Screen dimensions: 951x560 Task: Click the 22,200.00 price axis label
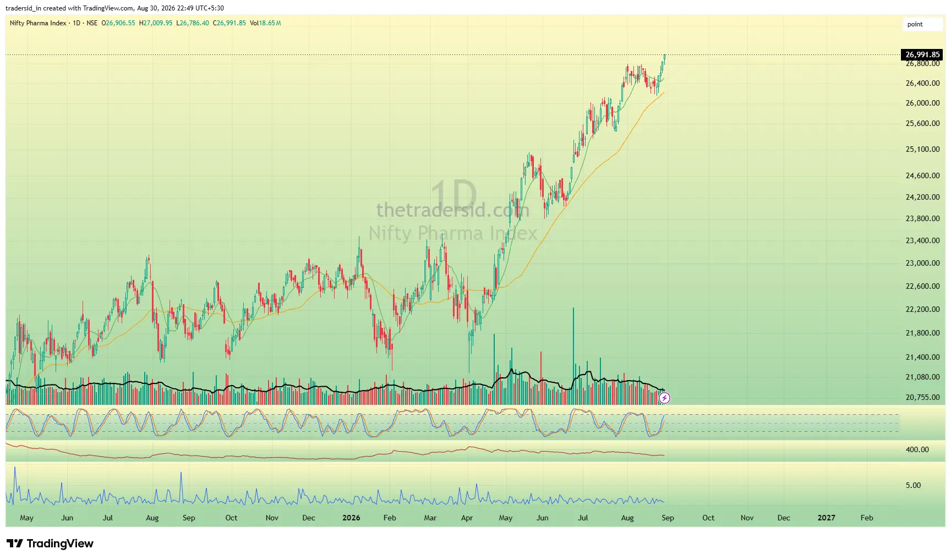[x=922, y=309]
